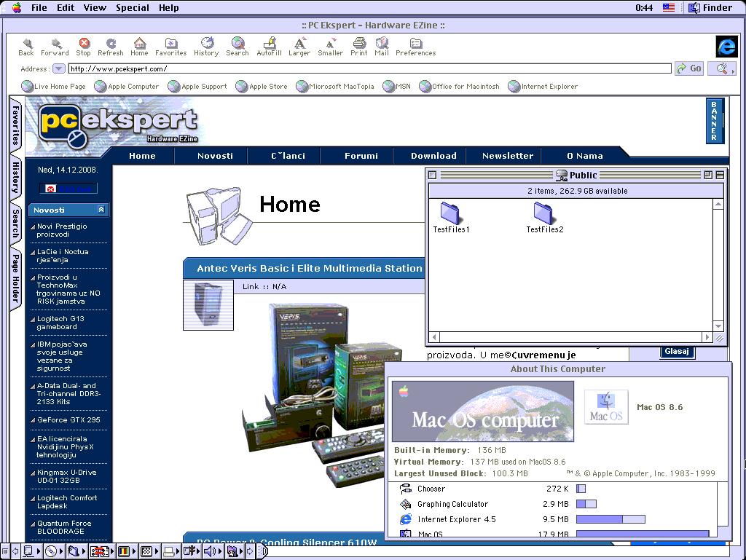Select the TestFiles2 folder in Public window
The image size is (746, 560).
(544, 218)
